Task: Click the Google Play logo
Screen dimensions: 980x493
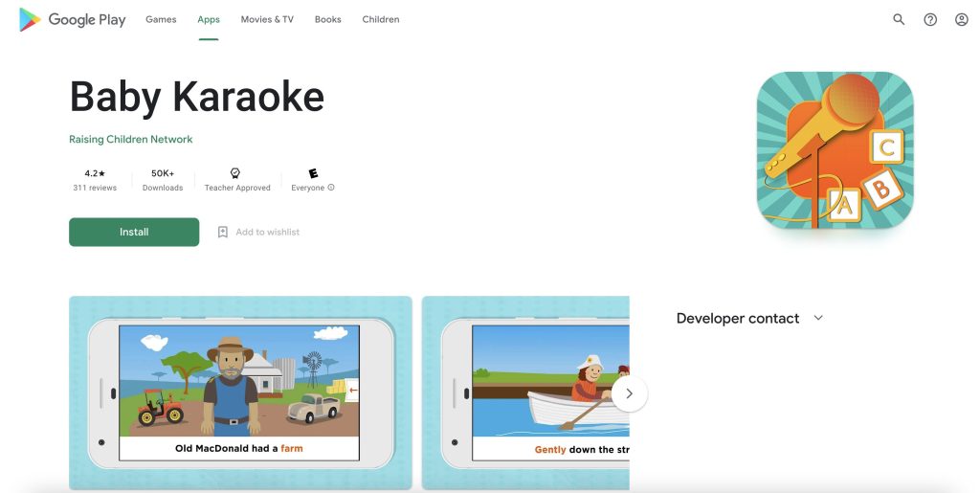Action: coord(73,19)
